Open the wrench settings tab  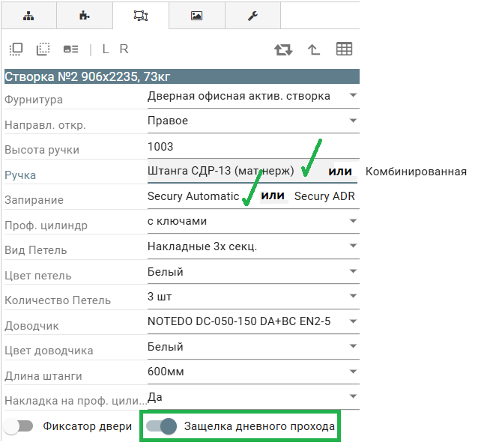pos(252,16)
